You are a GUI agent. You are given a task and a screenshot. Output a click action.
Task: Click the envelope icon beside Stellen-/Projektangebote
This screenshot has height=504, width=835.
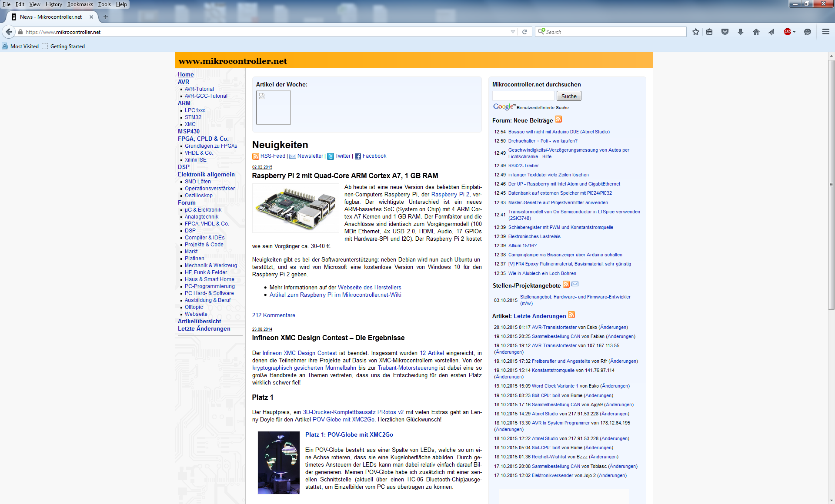pyautogui.click(x=575, y=284)
